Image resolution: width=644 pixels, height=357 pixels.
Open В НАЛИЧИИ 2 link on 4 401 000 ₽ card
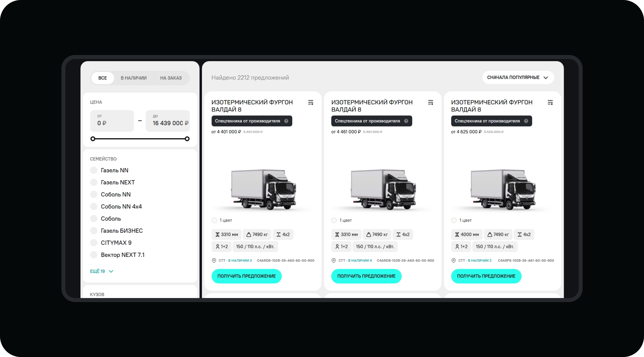pos(240,261)
